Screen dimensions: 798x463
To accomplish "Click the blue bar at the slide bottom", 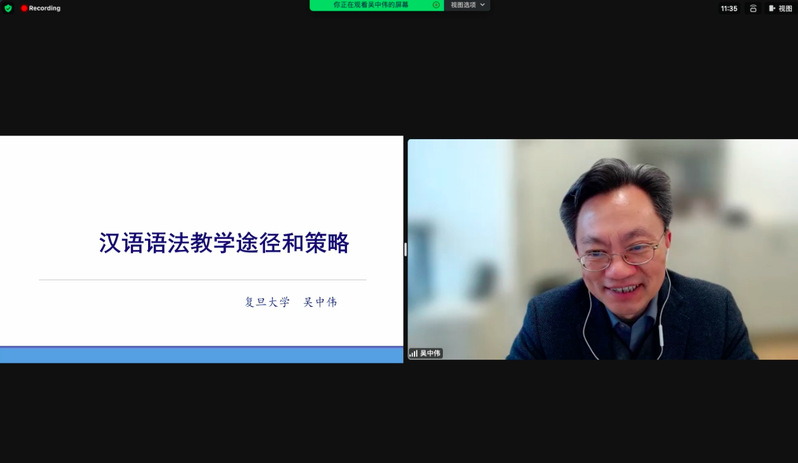I will point(201,354).
